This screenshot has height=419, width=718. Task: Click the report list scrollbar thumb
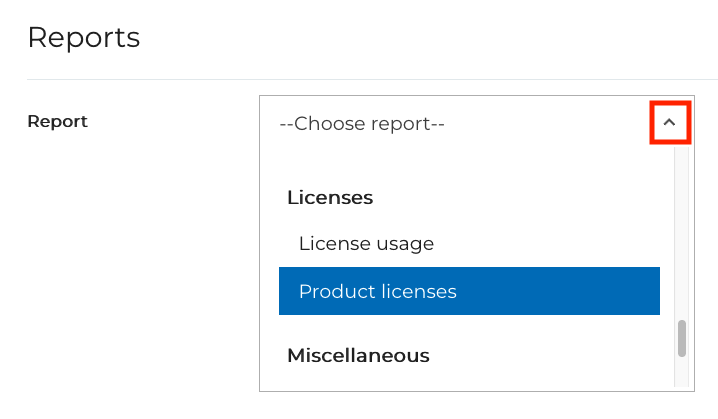click(x=682, y=338)
